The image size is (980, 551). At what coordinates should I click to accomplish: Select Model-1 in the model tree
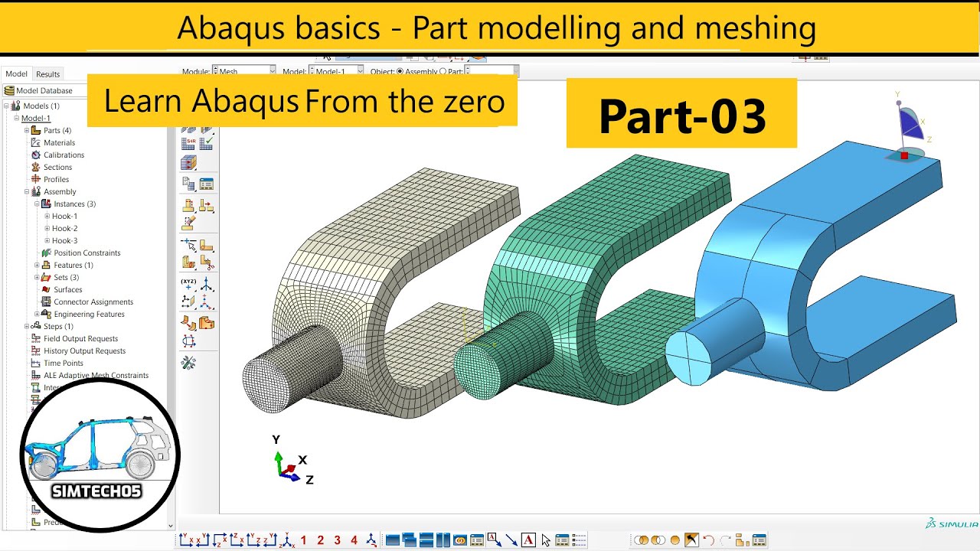click(x=36, y=118)
